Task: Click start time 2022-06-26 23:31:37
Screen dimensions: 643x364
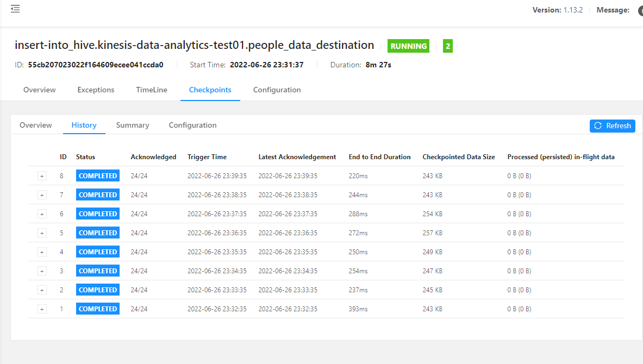Action: [x=266, y=65]
